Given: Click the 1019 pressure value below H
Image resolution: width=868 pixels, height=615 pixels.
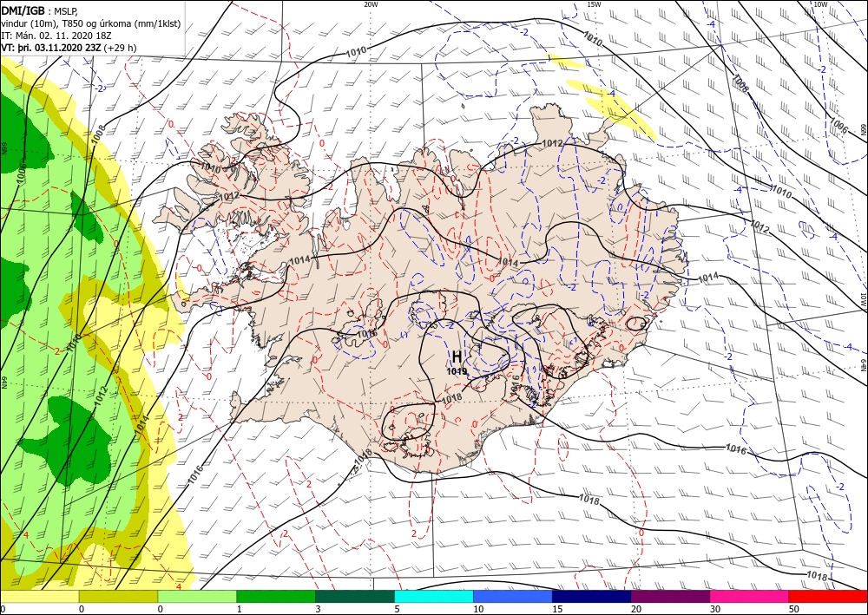Looking at the screenshot, I should point(457,371).
